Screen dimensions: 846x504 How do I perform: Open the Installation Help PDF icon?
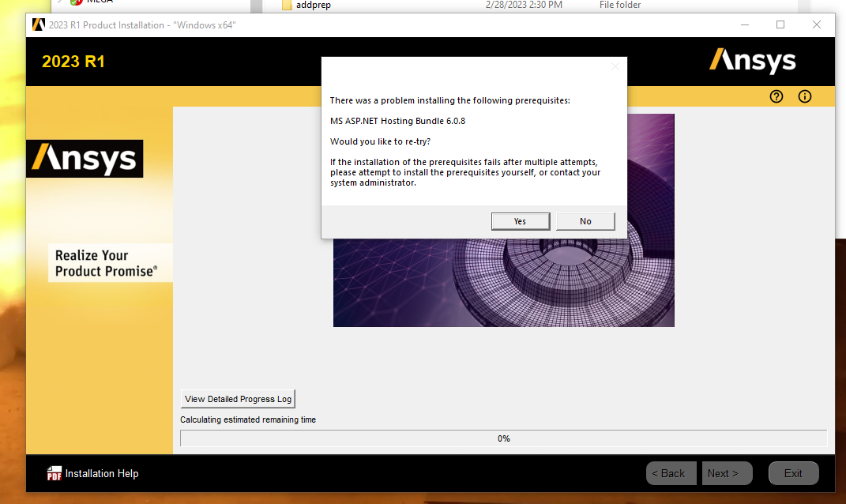tap(54, 473)
